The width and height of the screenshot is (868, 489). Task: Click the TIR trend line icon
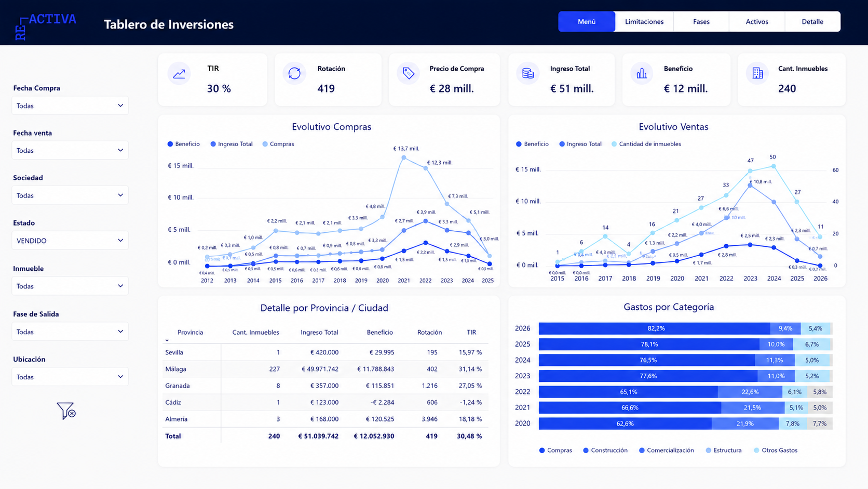pos(179,74)
